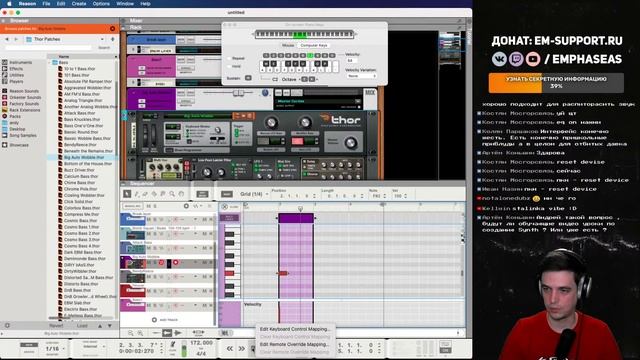
Task: Click the Load button in browser
Action: pos(82,326)
